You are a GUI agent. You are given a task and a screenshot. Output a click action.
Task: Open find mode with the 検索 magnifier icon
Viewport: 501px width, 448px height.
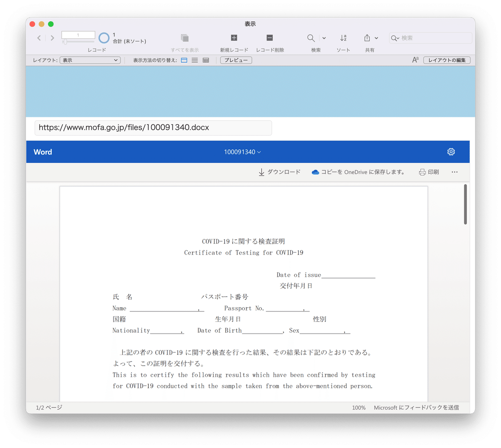311,38
